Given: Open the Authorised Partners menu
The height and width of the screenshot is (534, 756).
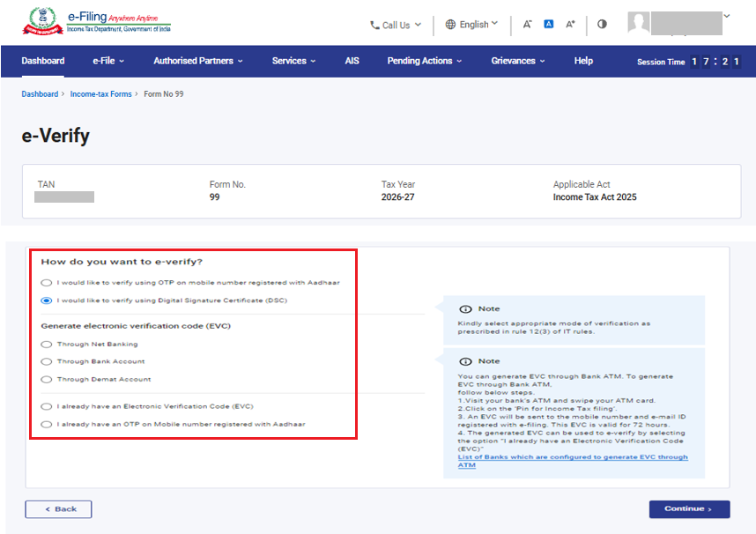Looking at the screenshot, I should [198, 61].
